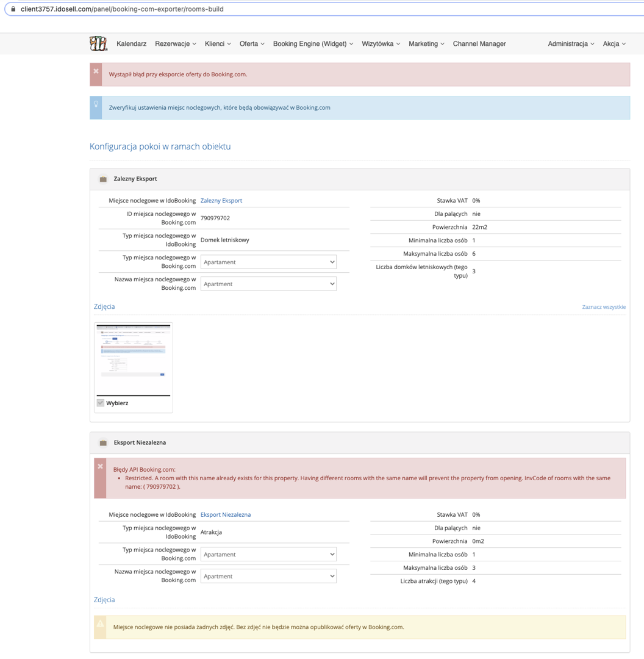Expand the Wizytówka menu
Viewport: 644px width, 659px height.
coord(381,44)
